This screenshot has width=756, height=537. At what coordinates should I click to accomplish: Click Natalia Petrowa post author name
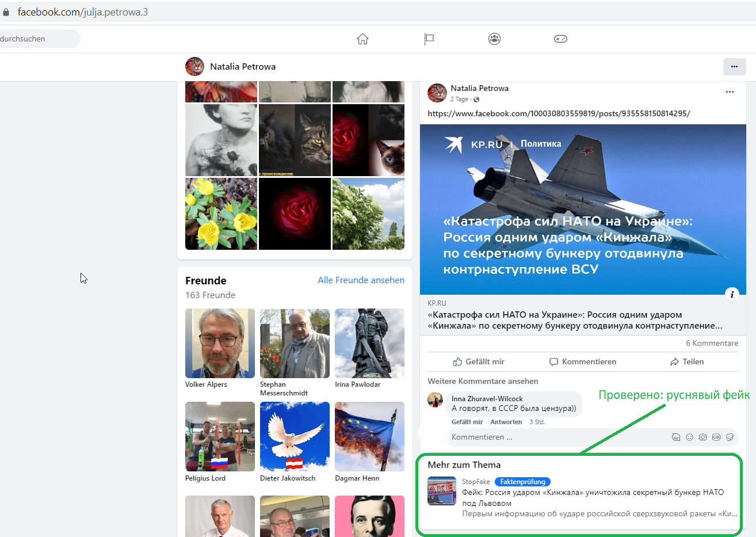(479, 88)
